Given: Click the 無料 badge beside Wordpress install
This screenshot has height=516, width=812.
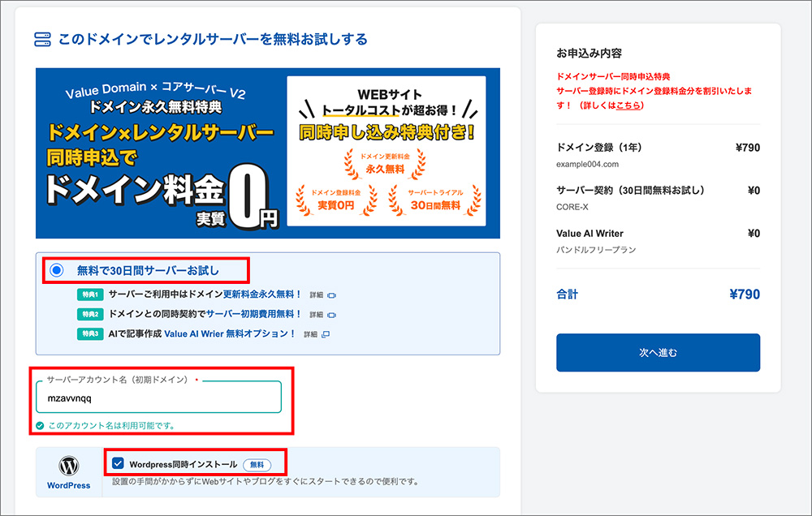Looking at the screenshot, I should (x=257, y=465).
